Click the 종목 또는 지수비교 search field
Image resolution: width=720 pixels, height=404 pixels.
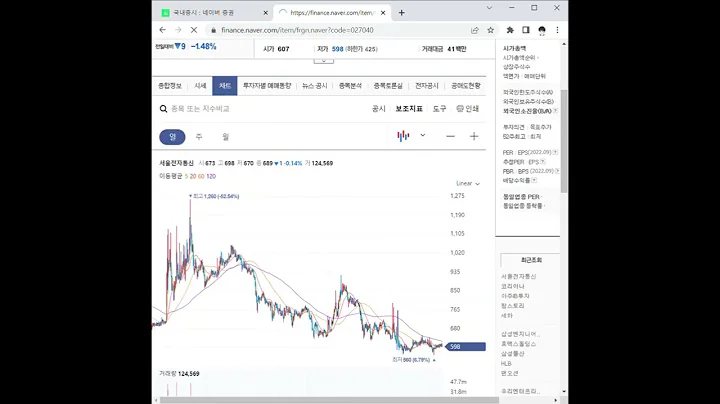click(x=200, y=109)
